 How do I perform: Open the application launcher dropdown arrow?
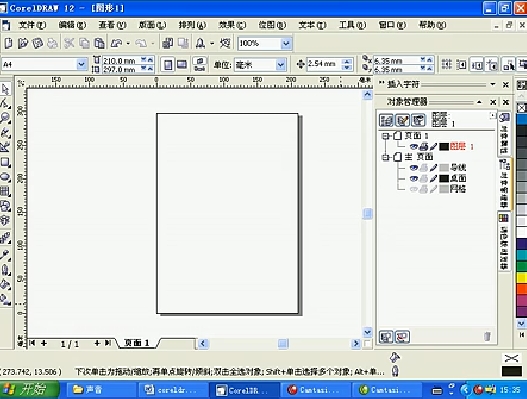pos(212,43)
